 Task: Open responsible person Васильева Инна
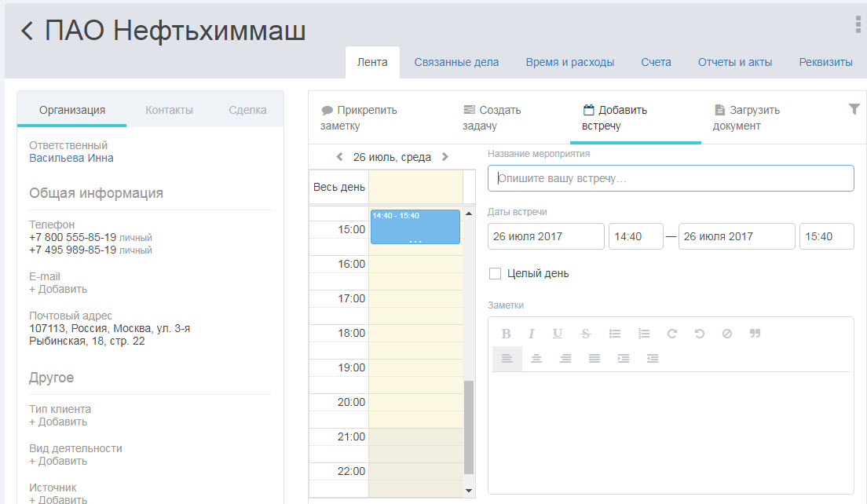point(71,158)
